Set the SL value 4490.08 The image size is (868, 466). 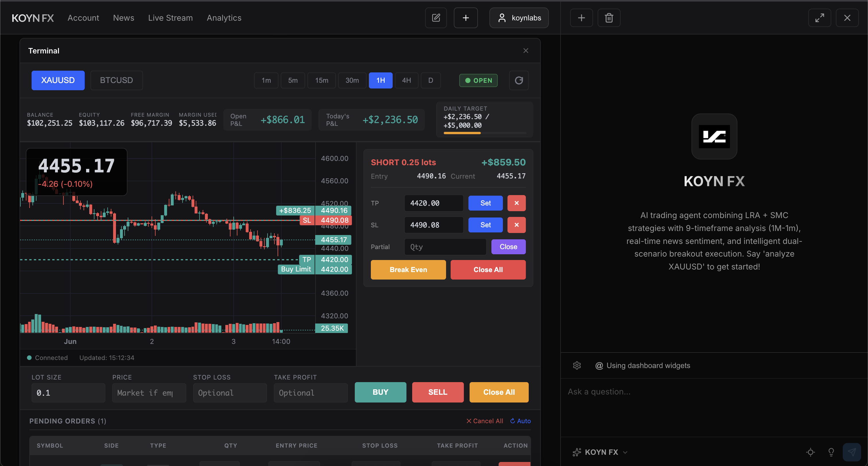click(x=485, y=225)
